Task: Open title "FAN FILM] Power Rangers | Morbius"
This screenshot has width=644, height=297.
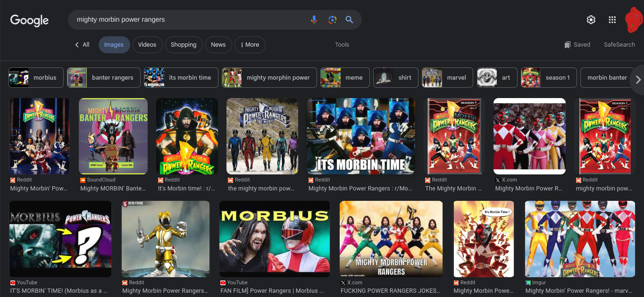Action: click(272, 291)
